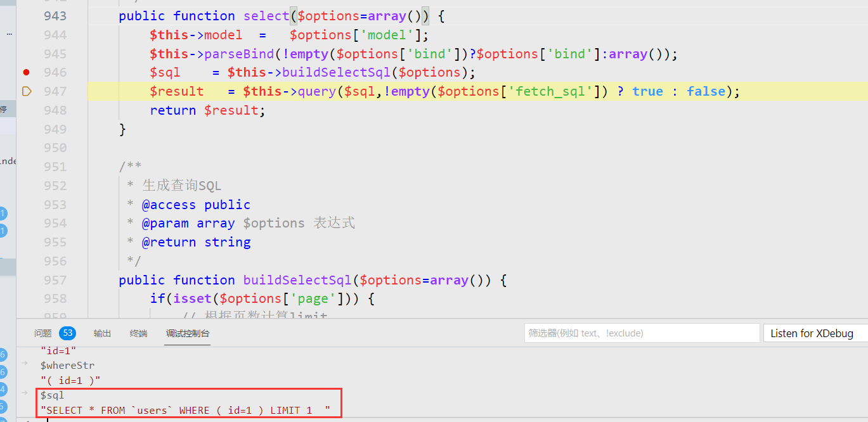Click the ellipsis icon in the left sidebar

click(x=9, y=34)
